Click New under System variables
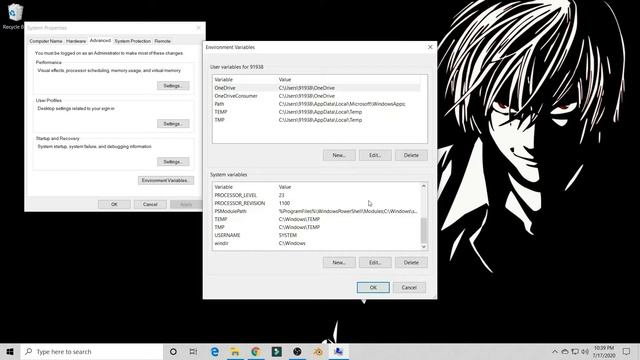640x360 pixels. coord(339,262)
